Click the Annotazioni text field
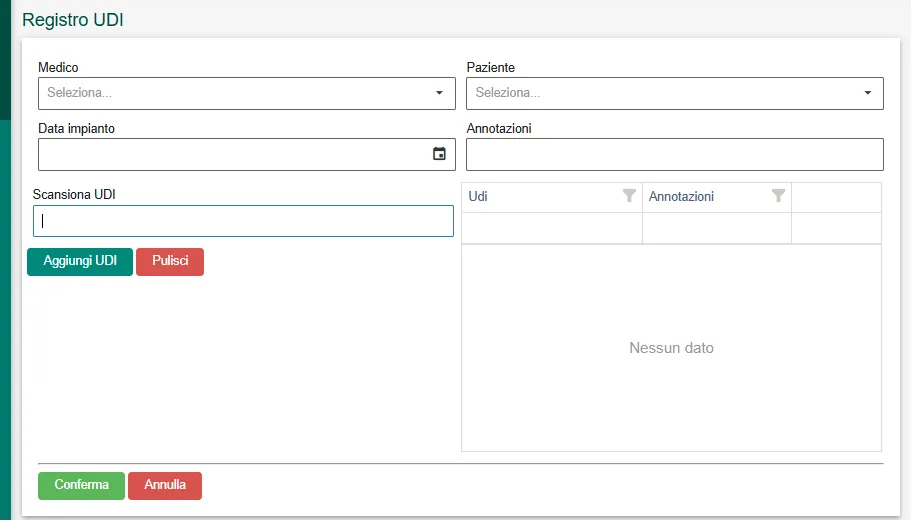 675,155
